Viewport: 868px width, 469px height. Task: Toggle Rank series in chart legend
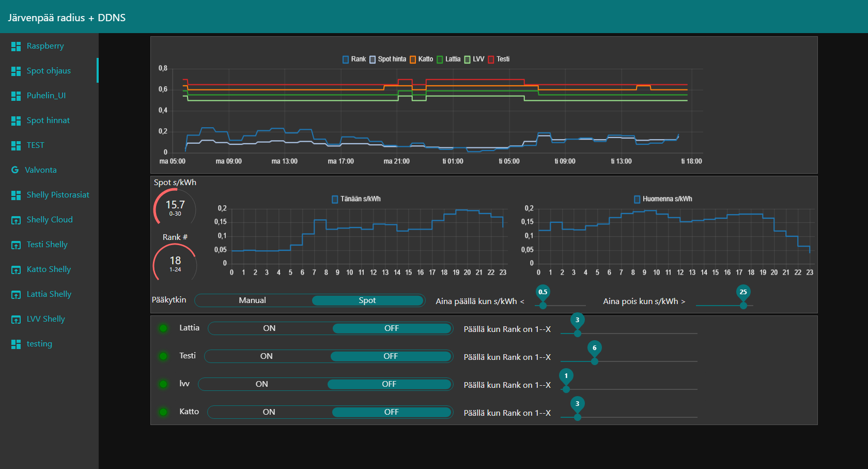tap(354, 59)
